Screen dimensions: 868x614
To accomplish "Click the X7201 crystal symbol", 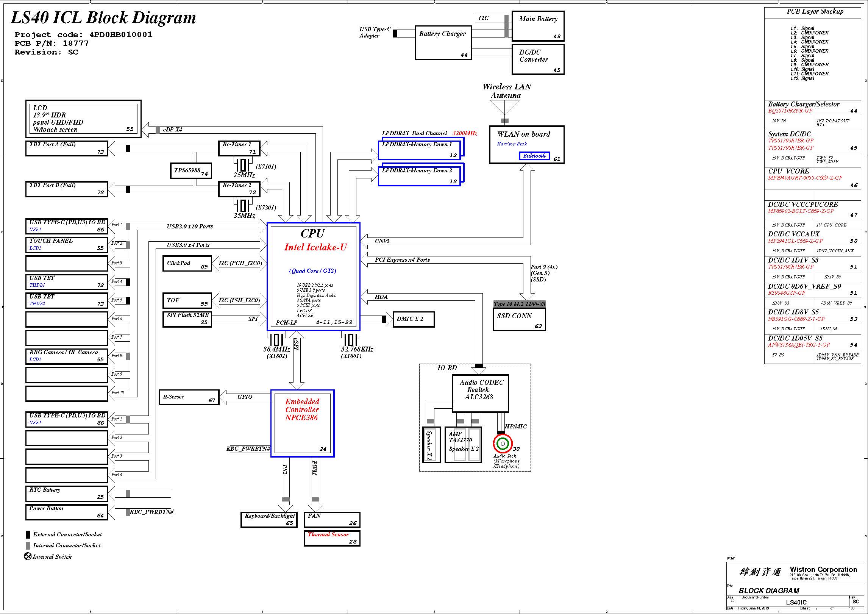I will click(243, 206).
